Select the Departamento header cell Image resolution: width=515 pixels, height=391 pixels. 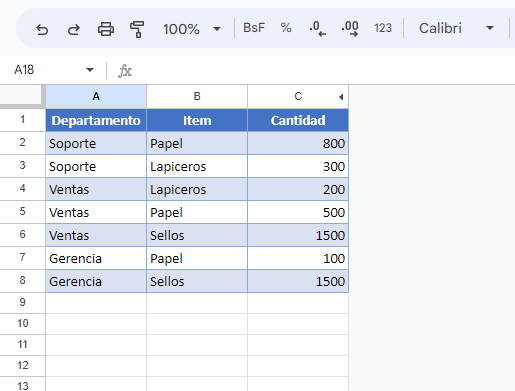click(x=96, y=120)
